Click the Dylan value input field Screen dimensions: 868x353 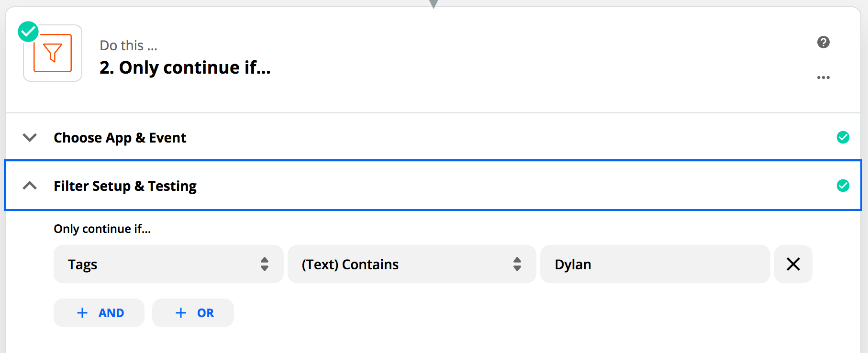point(655,264)
